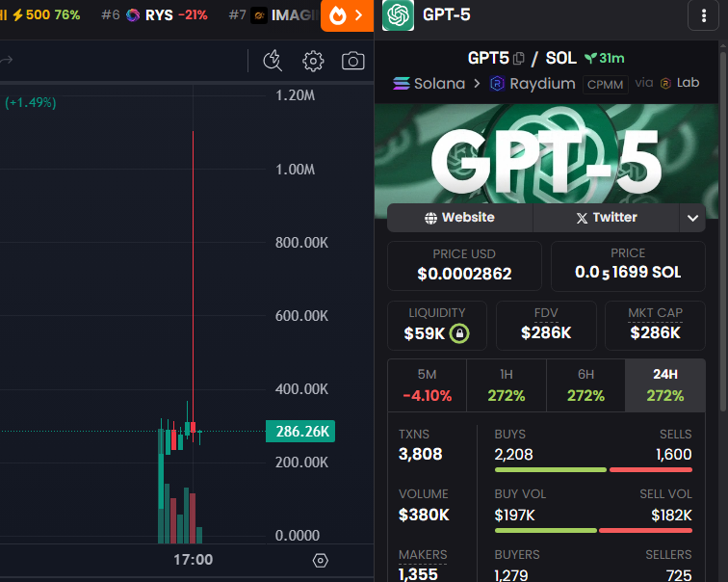Click the price in SOL box
Image resolution: width=728 pixels, height=582 pixels.
(x=628, y=266)
